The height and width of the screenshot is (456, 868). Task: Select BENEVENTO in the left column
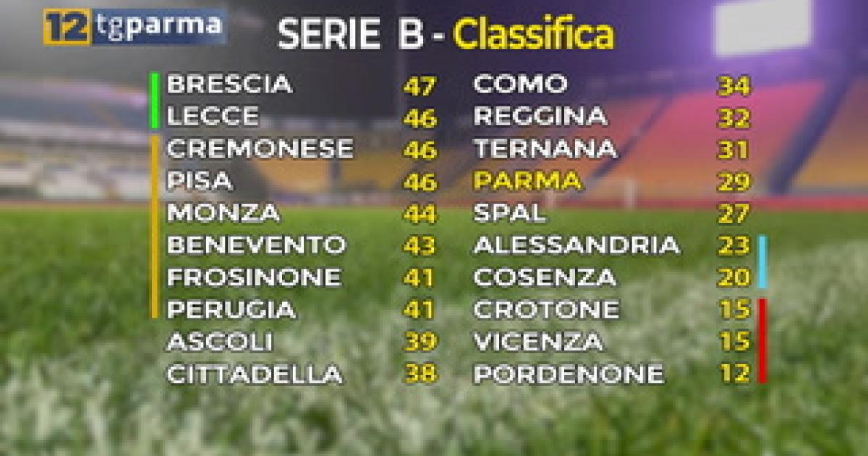pyautogui.click(x=257, y=245)
